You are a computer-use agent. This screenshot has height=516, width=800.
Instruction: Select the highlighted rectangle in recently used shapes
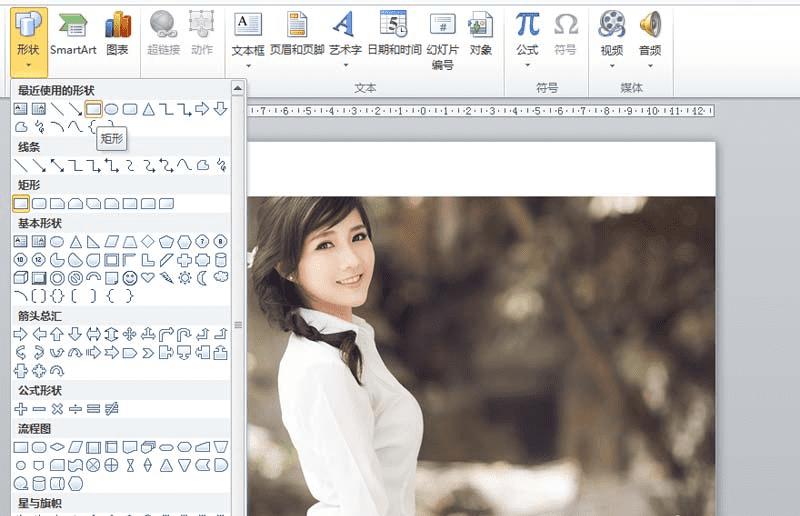point(93,109)
